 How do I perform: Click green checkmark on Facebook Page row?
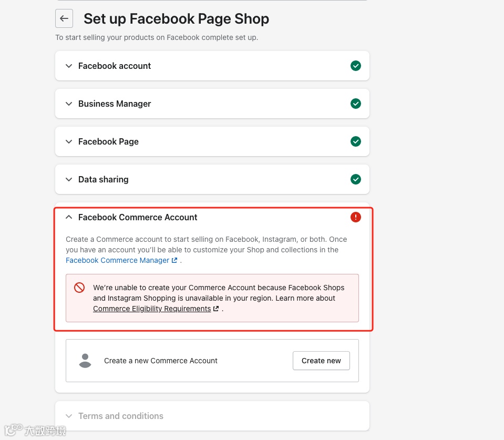coord(356,141)
